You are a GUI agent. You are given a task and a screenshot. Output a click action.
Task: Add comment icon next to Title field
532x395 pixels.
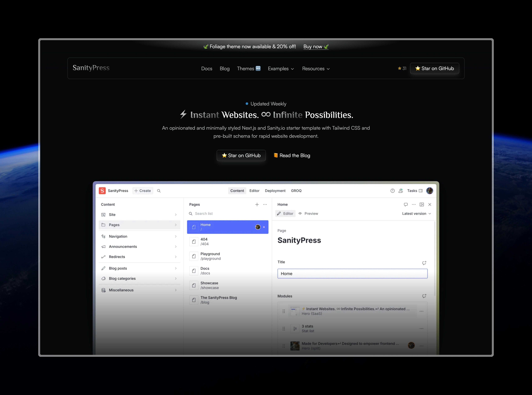[x=424, y=263]
